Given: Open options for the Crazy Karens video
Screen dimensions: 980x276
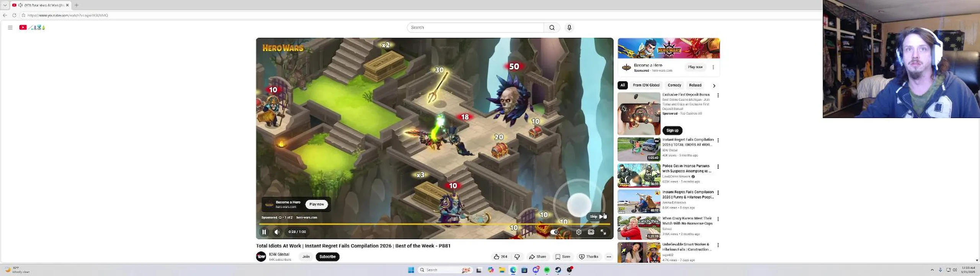Looking at the screenshot, I should (x=718, y=219).
